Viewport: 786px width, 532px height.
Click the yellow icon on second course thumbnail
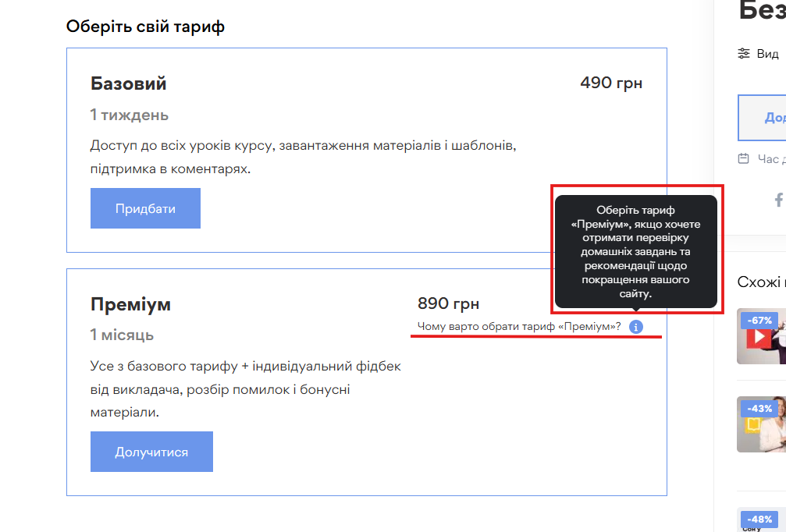pyautogui.click(x=753, y=425)
